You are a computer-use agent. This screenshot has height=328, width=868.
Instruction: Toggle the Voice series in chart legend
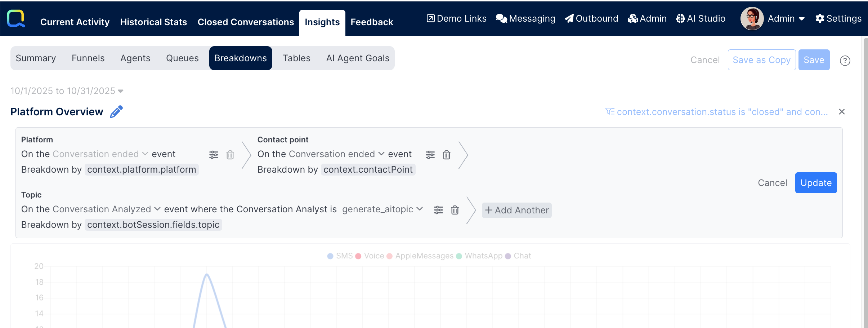click(x=370, y=256)
